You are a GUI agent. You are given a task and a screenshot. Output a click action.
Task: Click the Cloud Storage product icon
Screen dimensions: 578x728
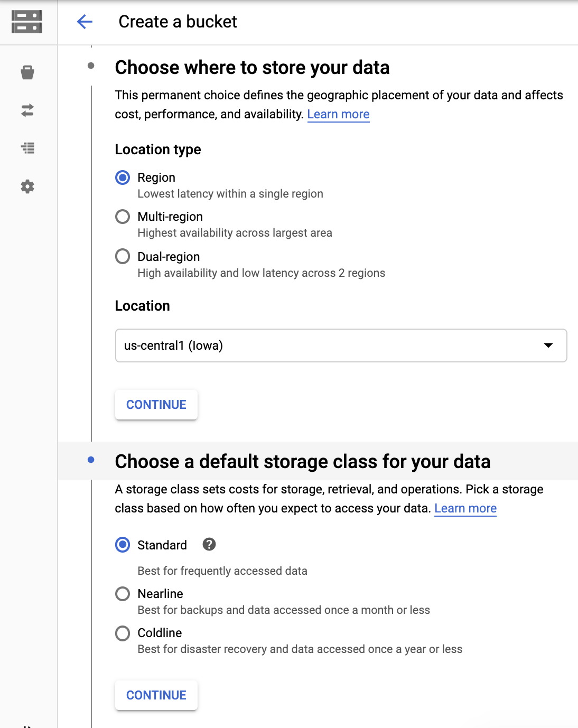point(27,22)
